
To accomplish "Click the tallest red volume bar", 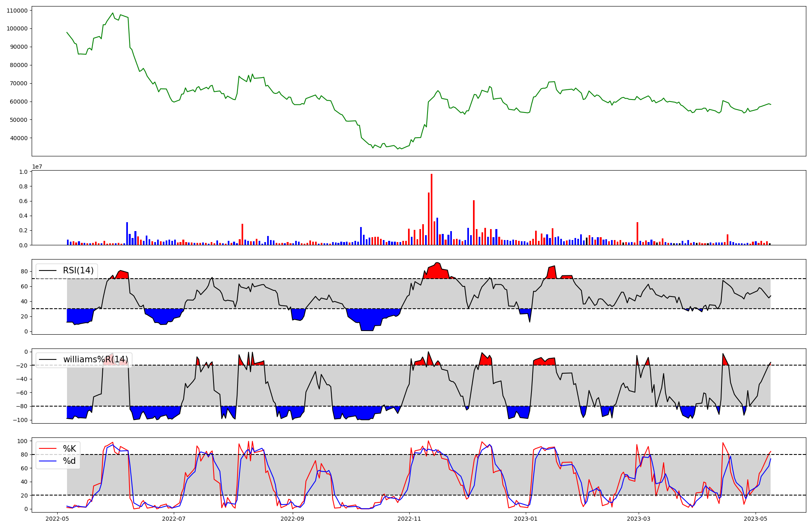I will pyautogui.click(x=432, y=209).
